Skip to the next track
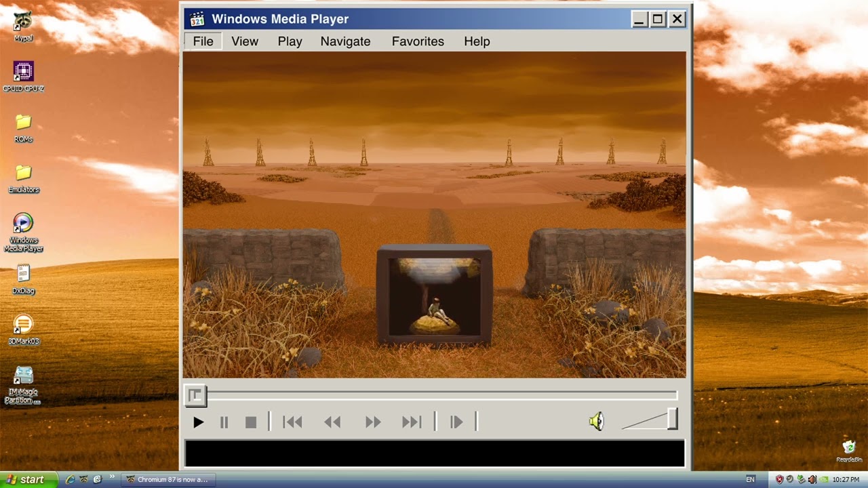 click(x=412, y=422)
